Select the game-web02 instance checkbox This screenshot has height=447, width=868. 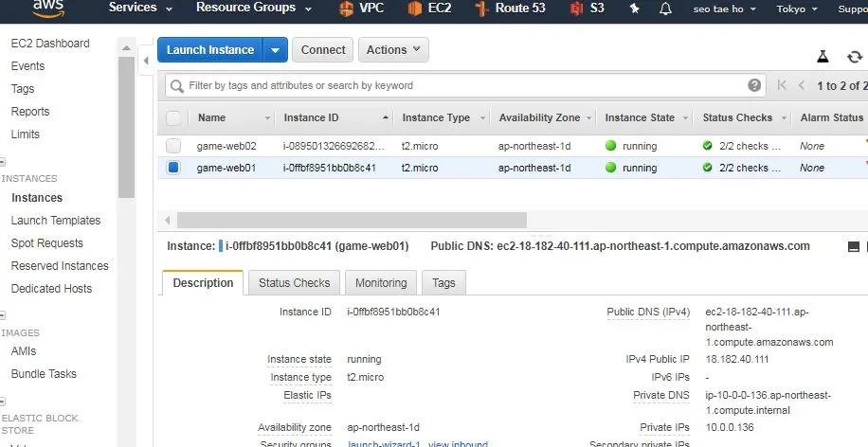coord(173,146)
